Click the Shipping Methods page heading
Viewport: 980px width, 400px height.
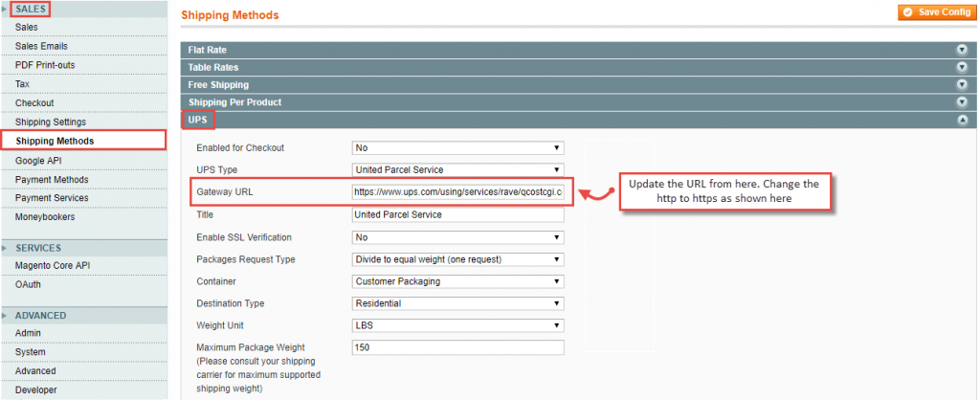click(230, 15)
